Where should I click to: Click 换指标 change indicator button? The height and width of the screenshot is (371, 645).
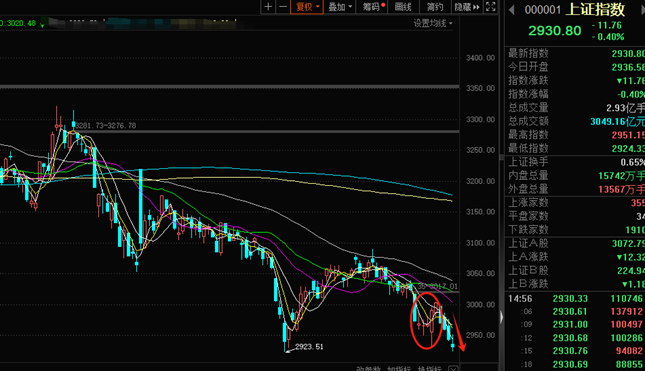[429, 369]
